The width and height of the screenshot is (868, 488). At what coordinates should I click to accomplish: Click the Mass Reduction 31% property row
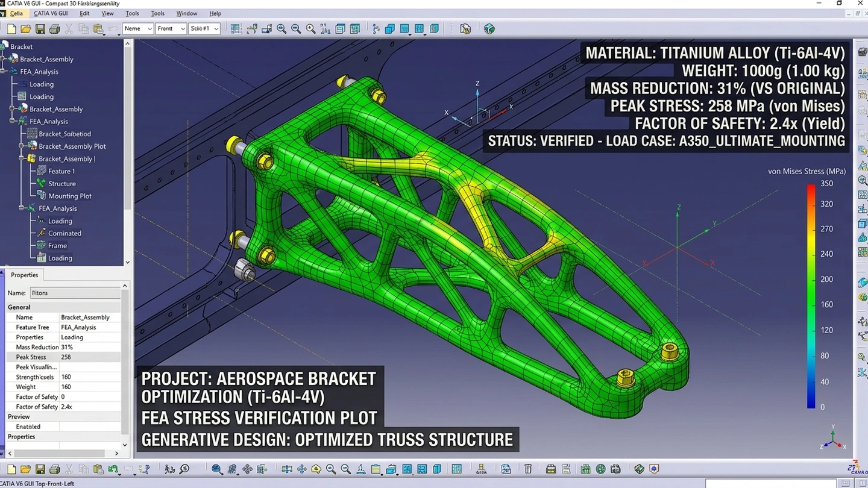pos(63,347)
